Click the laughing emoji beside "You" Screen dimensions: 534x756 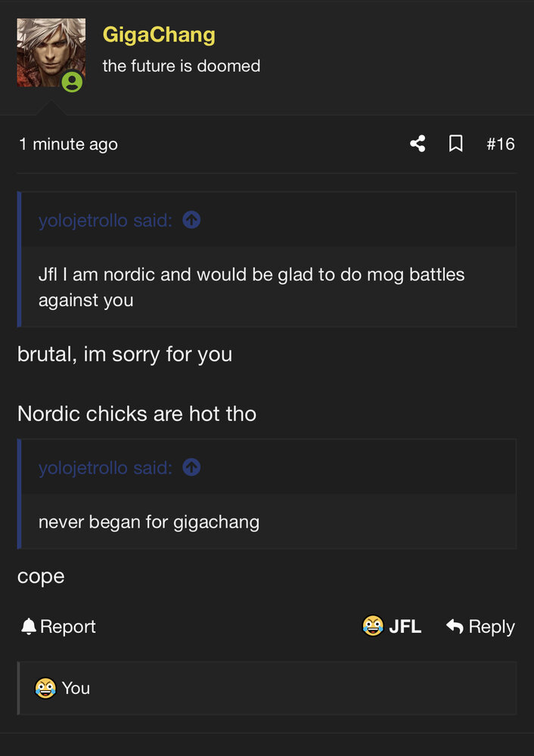45,688
